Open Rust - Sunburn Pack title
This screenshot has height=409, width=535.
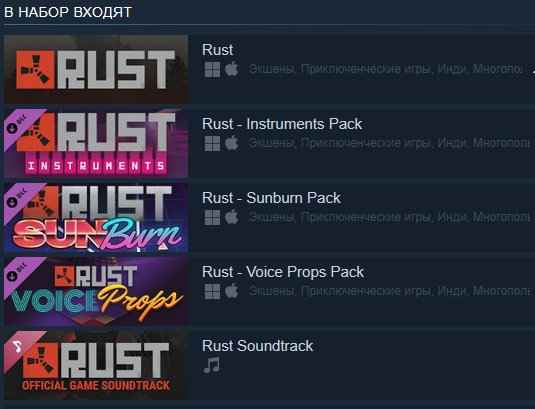pos(271,198)
